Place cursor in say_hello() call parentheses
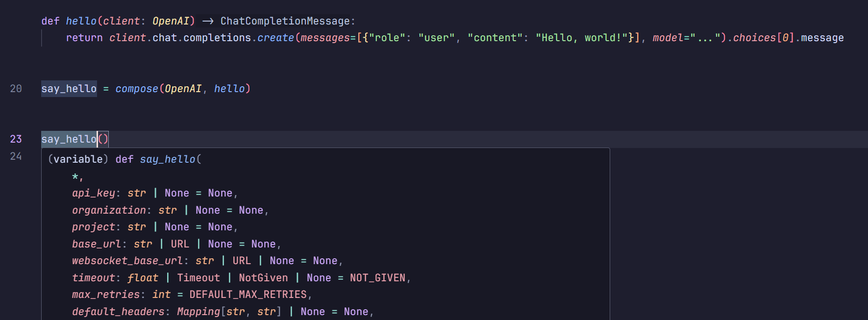The width and height of the screenshot is (868, 320). coord(103,139)
